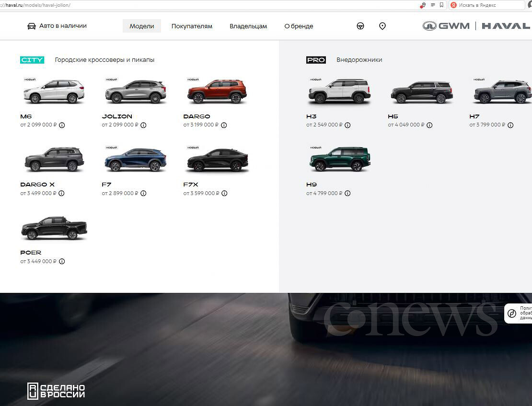Open the steering wheel test drive icon

(x=360, y=26)
